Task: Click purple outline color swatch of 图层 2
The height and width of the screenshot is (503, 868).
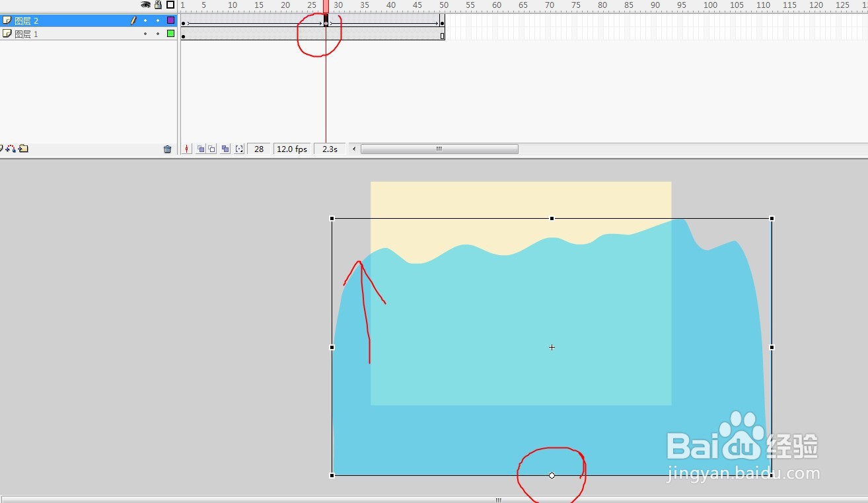Action: [170, 20]
